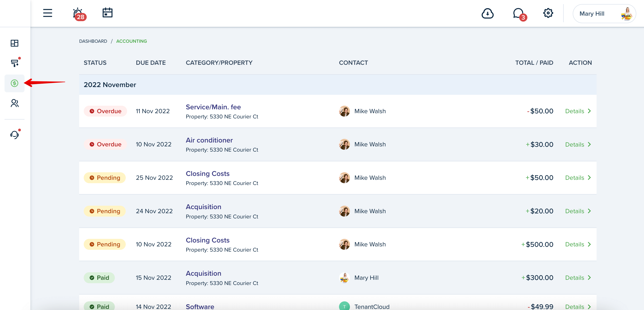This screenshot has width=644, height=310.
Task: Open Acquisition due 24 Nov 2022
Action: pos(204,207)
